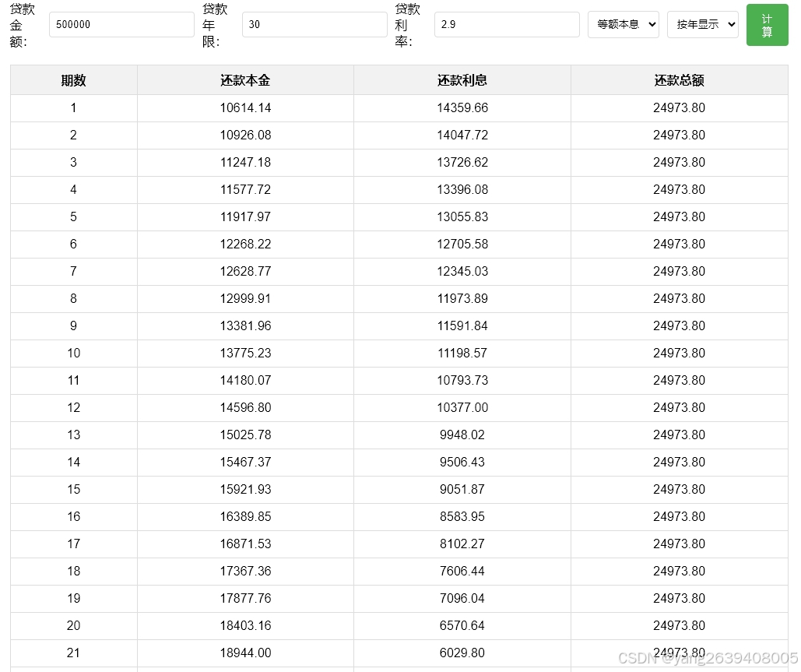Select principal cell 15467.37

click(x=245, y=462)
